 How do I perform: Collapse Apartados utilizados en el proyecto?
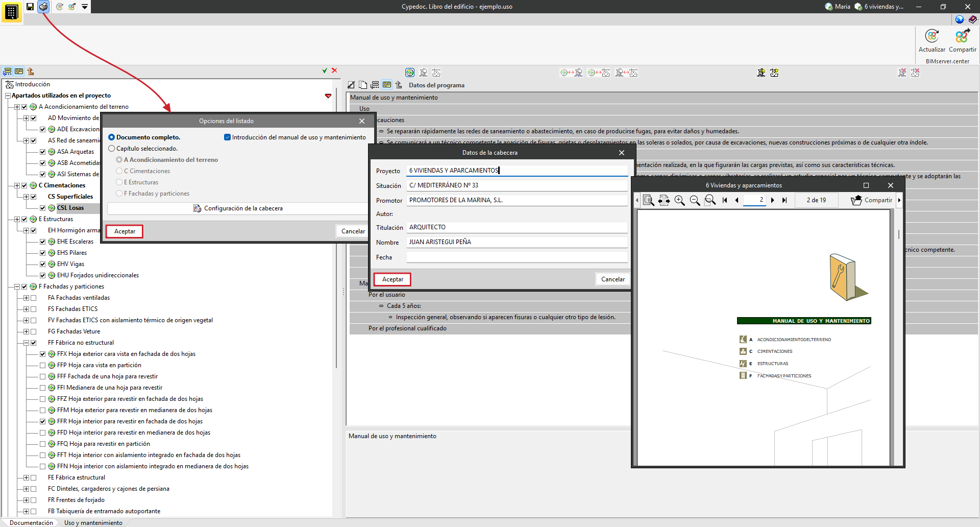point(8,95)
